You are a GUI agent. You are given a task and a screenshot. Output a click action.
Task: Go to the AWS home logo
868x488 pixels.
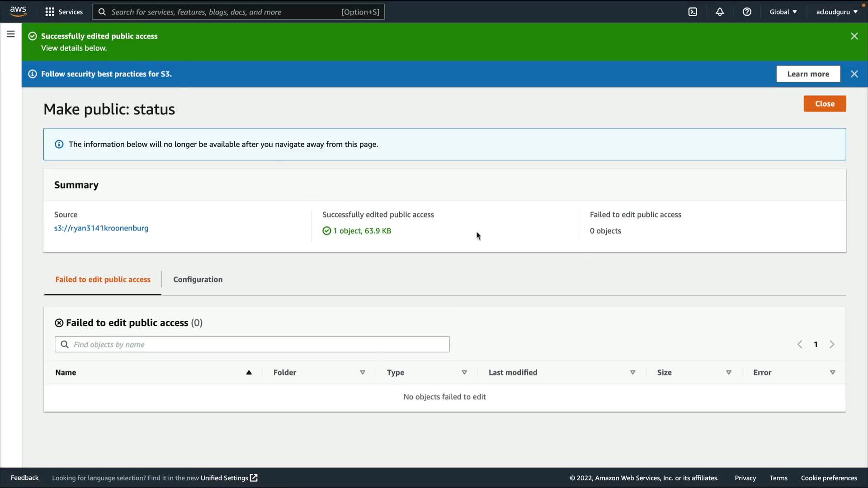click(18, 11)
